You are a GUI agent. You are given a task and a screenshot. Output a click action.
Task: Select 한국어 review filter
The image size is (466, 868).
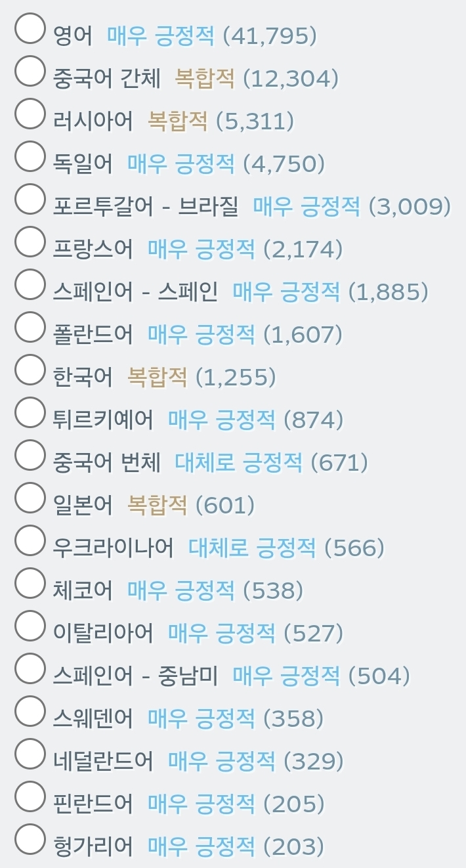[30, 370]
